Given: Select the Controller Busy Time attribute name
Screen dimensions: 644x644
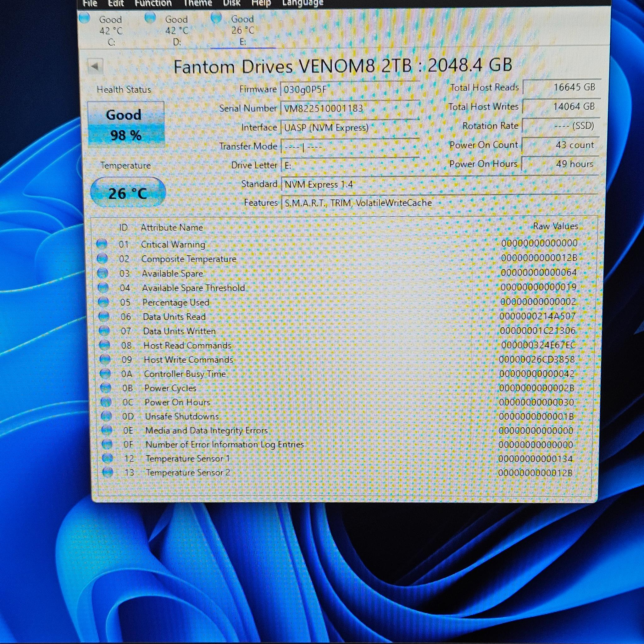Looking at the screenshot, I should coord(185,374).
